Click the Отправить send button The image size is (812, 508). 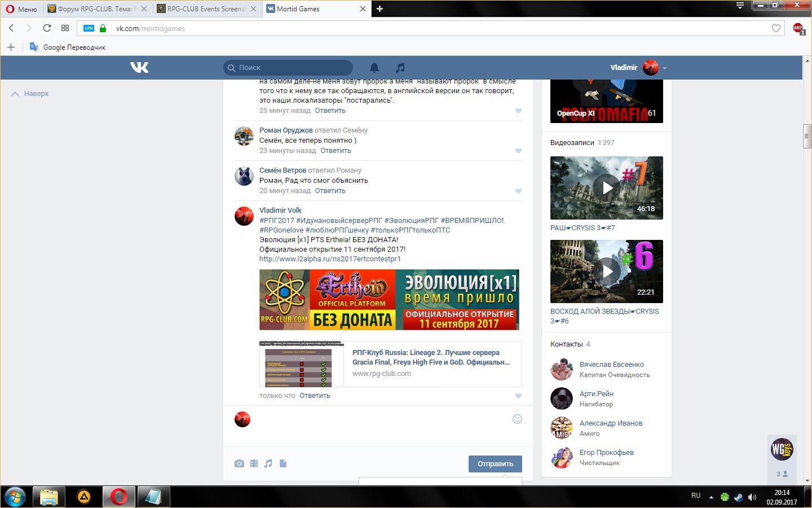click(x=495, y=464)
